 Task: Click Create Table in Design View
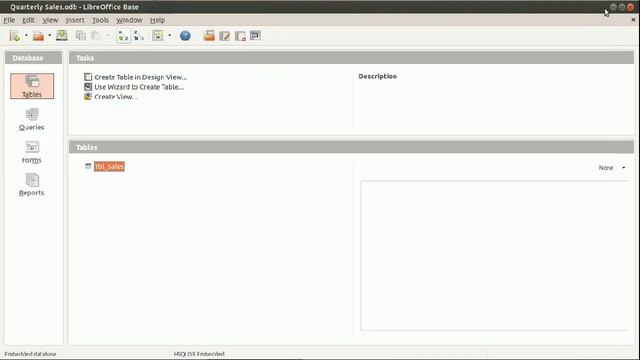[140, 77]
